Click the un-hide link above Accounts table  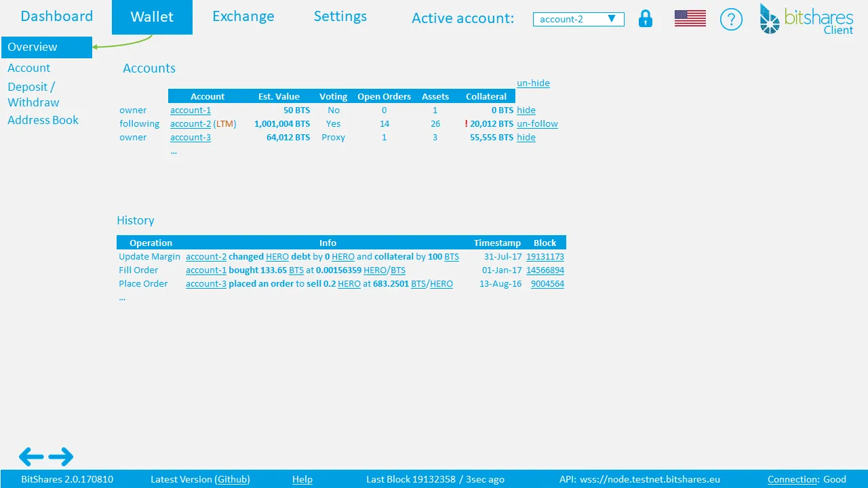click(533, 83)
